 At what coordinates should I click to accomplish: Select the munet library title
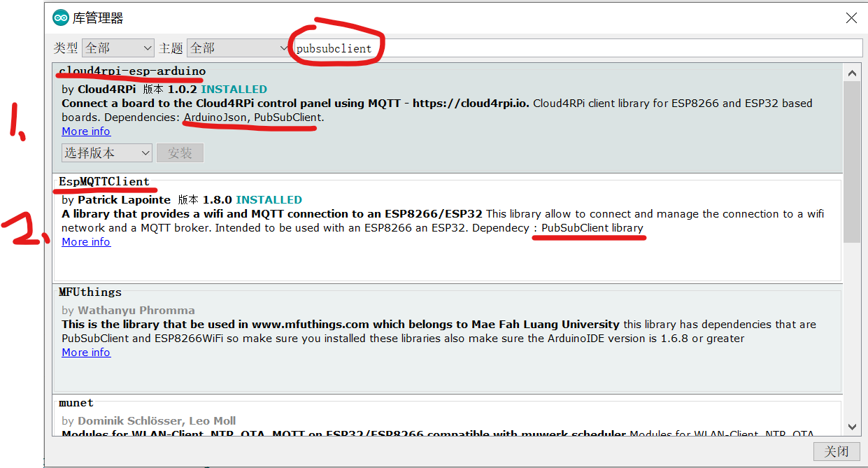pos(76,403)
